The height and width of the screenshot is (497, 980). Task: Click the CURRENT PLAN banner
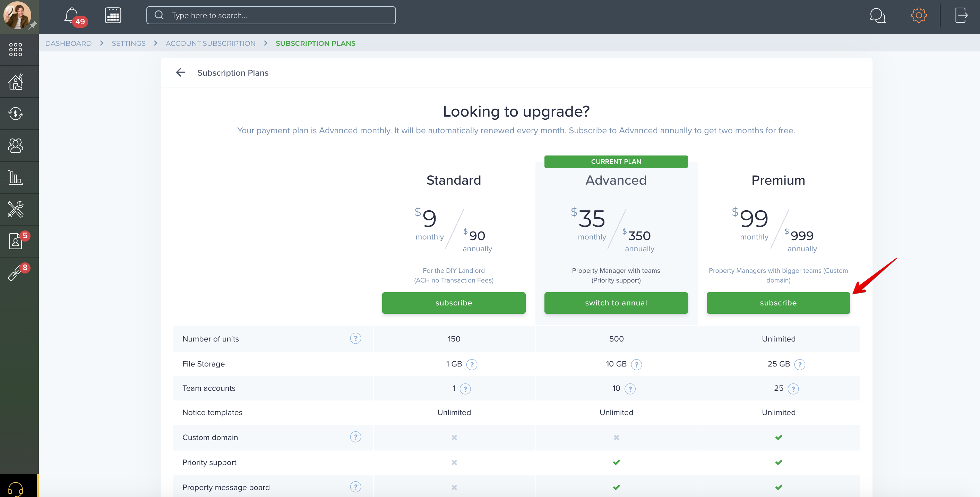click(x=616, y=161)
